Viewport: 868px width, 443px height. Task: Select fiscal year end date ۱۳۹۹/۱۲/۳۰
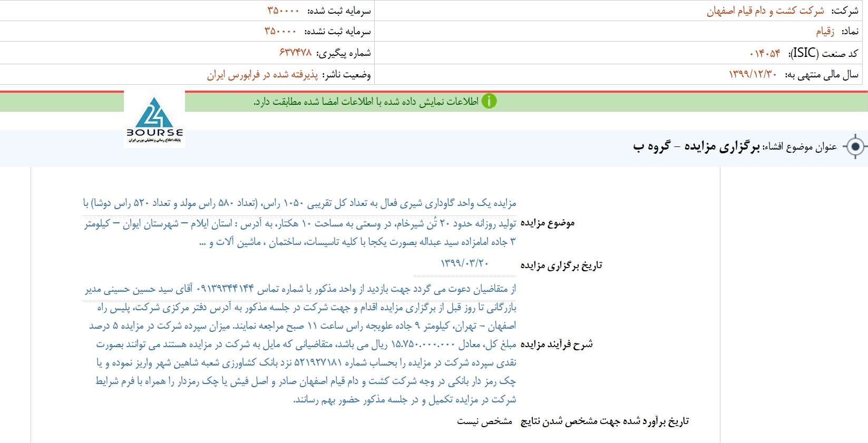coord(753,75)
